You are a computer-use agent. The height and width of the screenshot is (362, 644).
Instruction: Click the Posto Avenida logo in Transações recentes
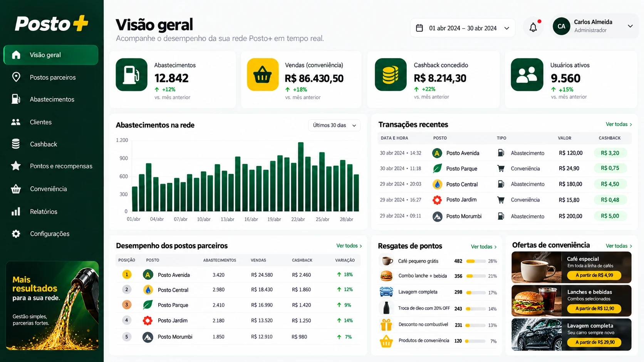(437, 153)
